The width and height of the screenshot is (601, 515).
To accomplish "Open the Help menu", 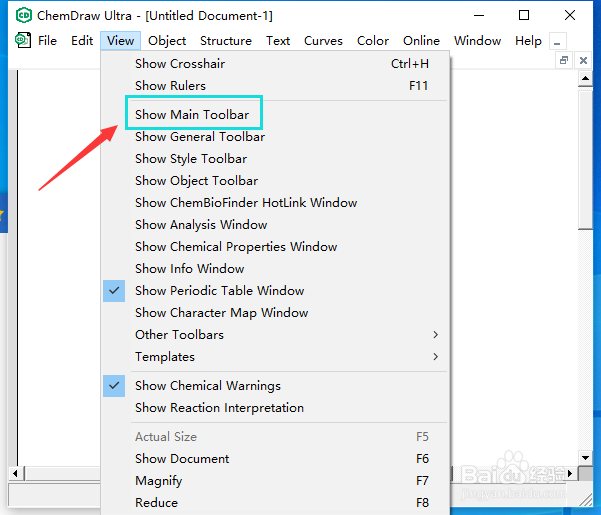I will (x=528, y=41).
